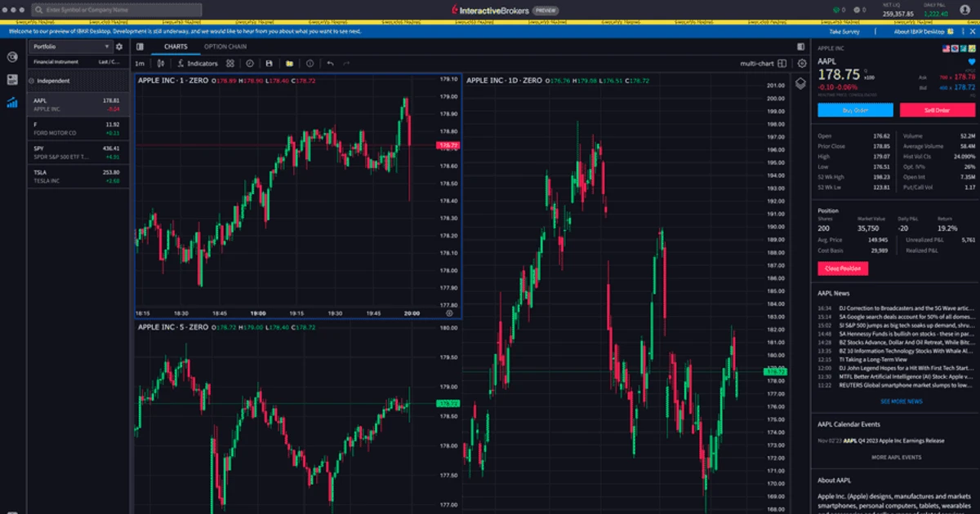The width and height of the screenshot is (980, 514).
Task: Select the candlestick chart style icon
Action: coord(160,63)
